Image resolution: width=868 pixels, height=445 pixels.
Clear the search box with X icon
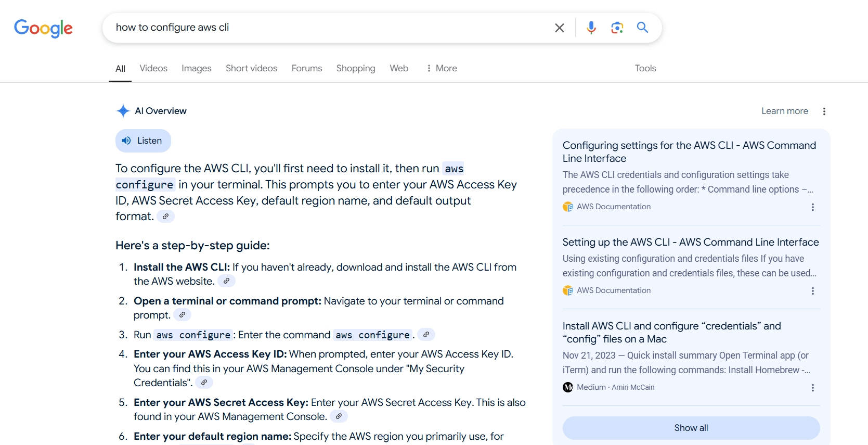560,28
